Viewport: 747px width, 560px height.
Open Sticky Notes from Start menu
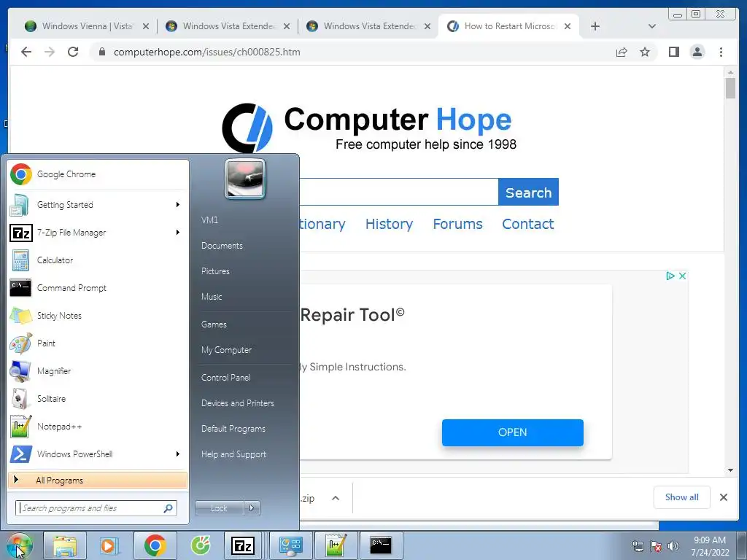point(98,315)
